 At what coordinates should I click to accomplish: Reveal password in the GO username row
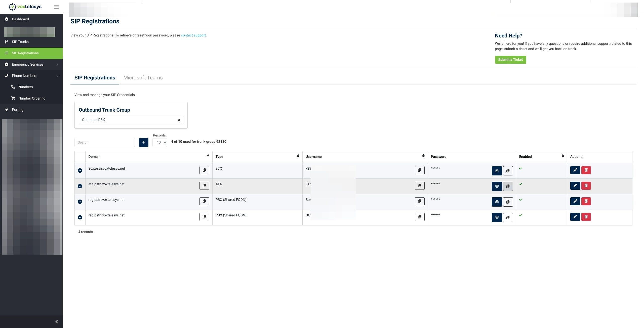pos(497,218)
